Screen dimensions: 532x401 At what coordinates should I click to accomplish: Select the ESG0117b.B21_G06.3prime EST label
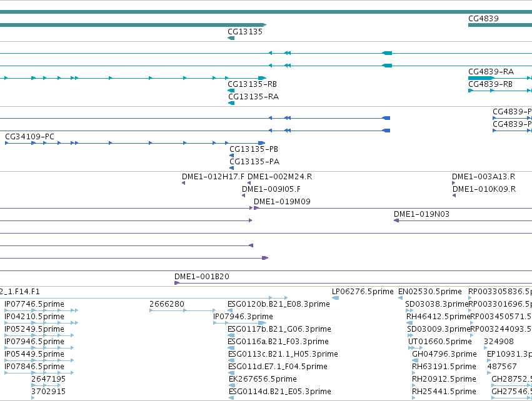coord(279,329)
